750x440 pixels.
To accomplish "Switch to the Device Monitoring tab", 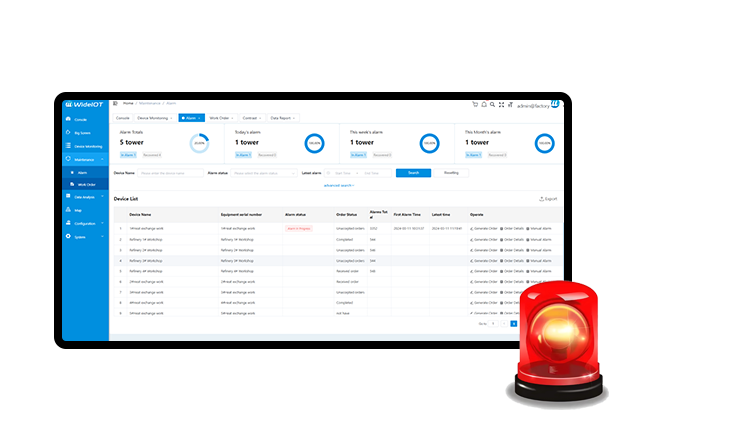I will [155, 118].
